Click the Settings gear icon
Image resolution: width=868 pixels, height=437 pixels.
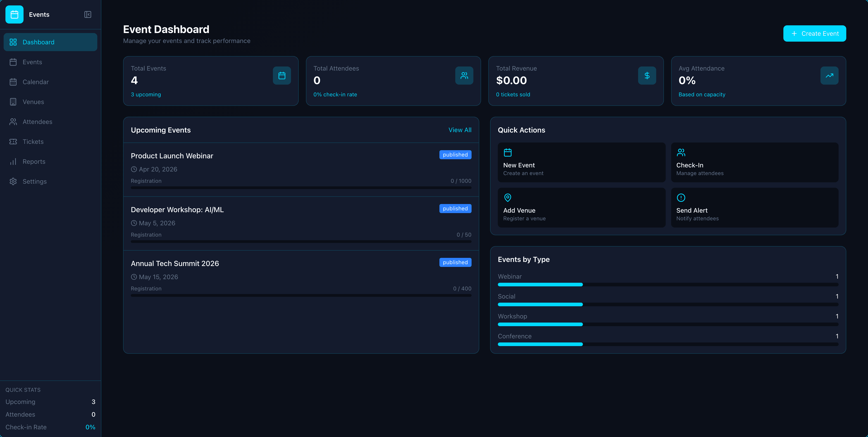pos(13,181)
